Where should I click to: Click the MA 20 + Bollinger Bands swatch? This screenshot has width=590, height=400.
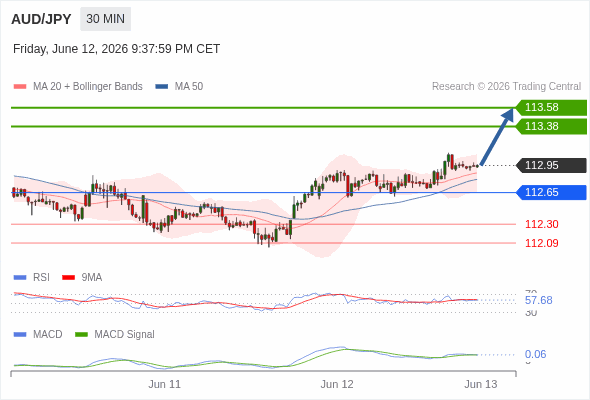(x=20, y=87)
